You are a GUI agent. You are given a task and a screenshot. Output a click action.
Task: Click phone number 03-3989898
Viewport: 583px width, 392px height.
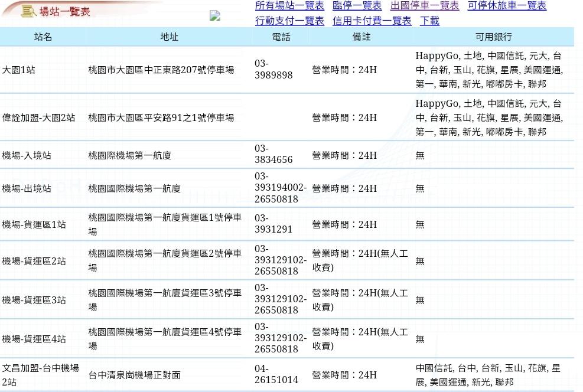[x=273, y=70]
